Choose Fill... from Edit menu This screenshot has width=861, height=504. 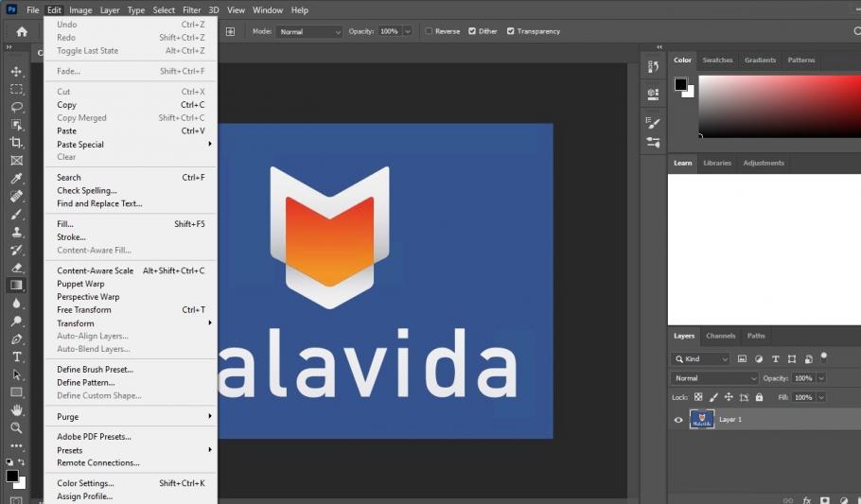click(131, 224)
